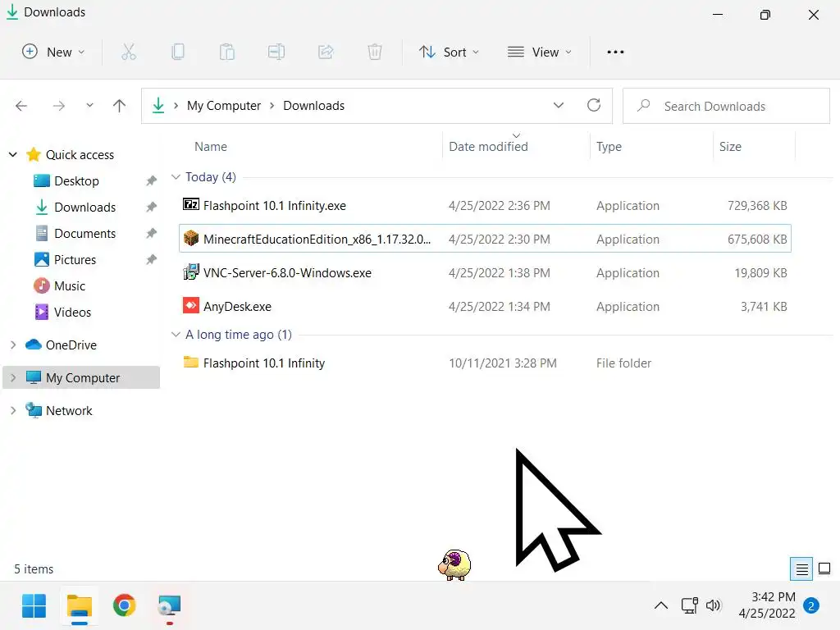The image size is (840, 630).
Task: Expand the My Computer tree node
Action: pyautogui.click(x=13, y=377)
